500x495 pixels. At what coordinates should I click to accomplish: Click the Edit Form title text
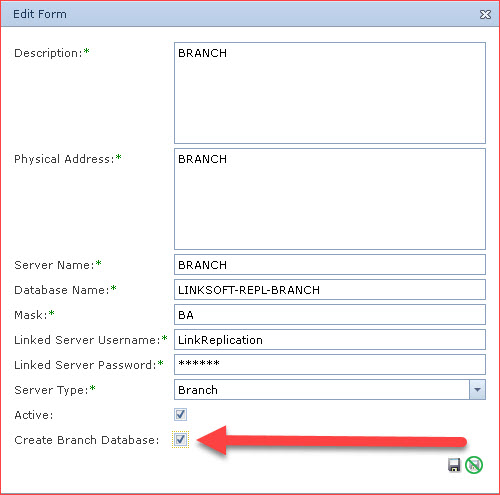pyautogui.click(x=40, y=14)
